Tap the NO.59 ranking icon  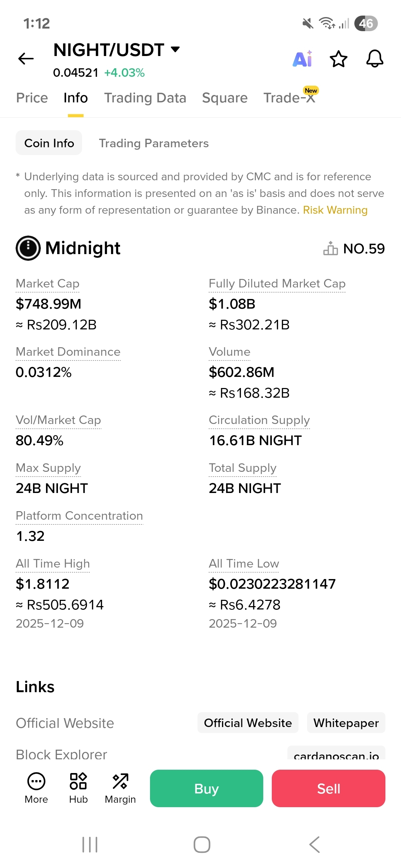[x=330, y=249]
